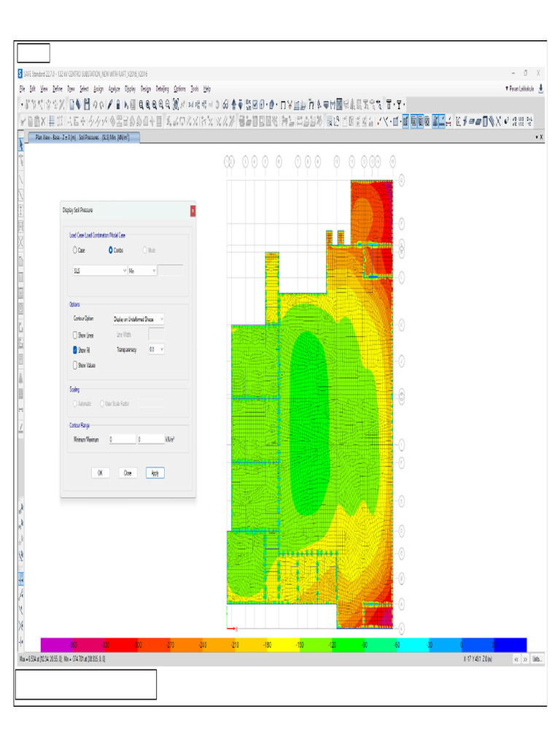The height and width of the screenshot is (747, 560).
Task: Click the 3-d view toolbar button
Action: 191,105
